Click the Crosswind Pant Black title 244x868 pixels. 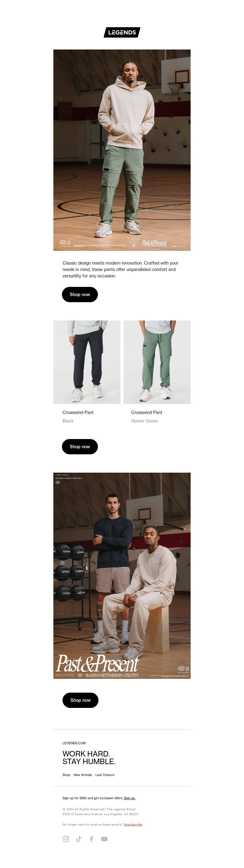coord(78,412)
